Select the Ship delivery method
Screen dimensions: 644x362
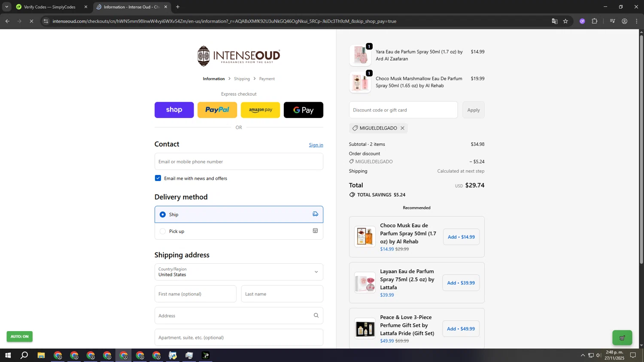[x=239, y=214]
